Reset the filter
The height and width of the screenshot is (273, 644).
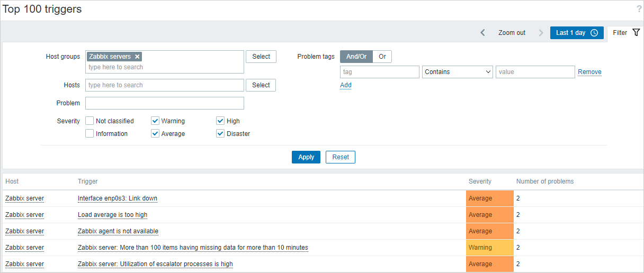click(x=341, y=157)
